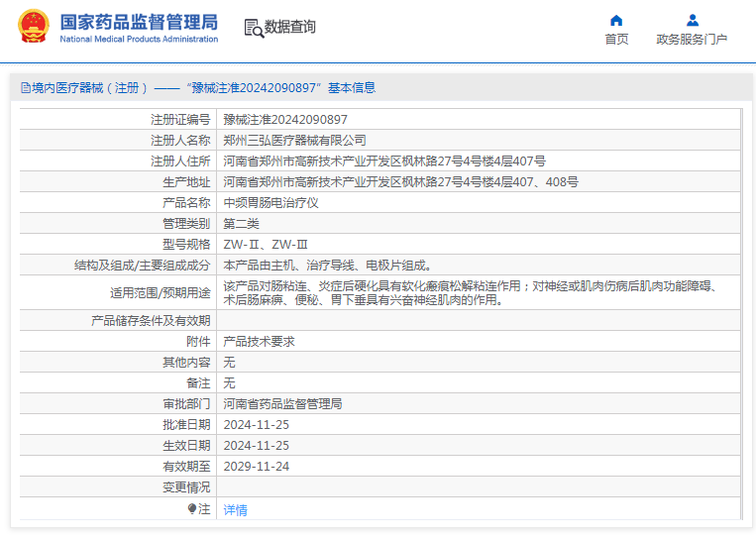The width and height of the screenshot is (756, 539).
Task: Click 生产地址 label
Action: pyautogui.click(x=186, y=182)
